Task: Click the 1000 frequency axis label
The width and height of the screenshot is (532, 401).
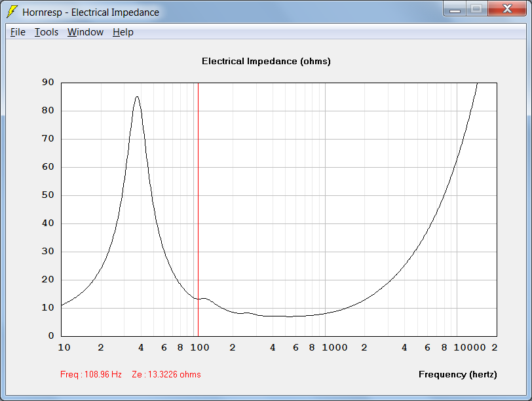Action: [335, 347]
